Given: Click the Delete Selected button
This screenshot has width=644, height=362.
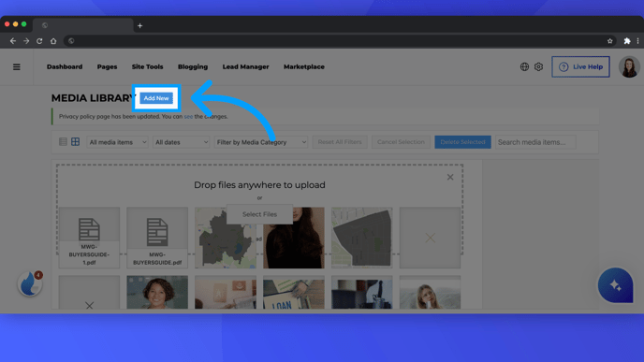Looking at the screenshot, I should click(x=462, y=142).
